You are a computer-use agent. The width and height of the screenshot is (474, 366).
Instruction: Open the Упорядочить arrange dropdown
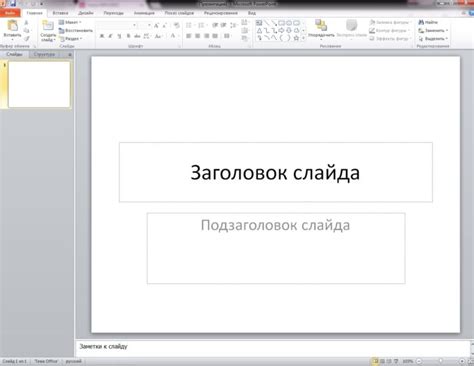tap(321, 29)
